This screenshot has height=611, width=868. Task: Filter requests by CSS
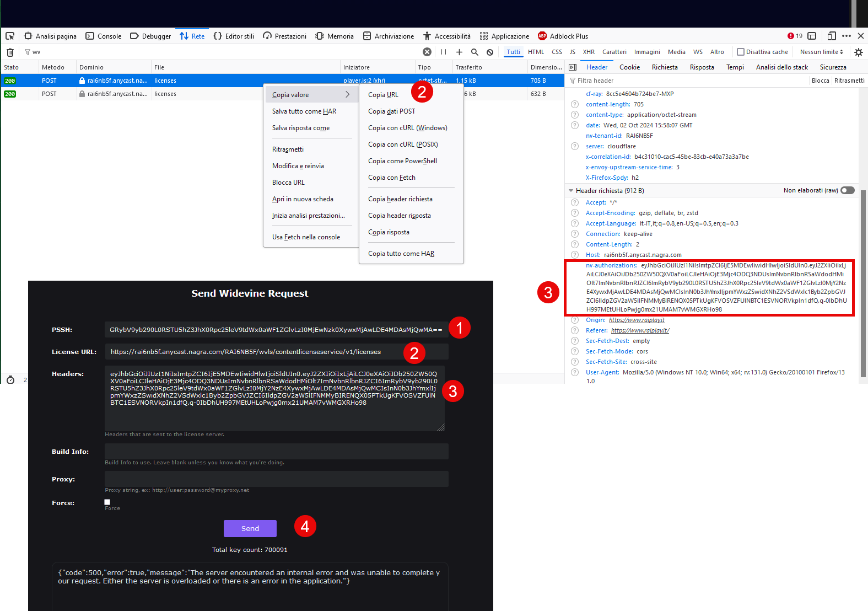coord(557,52)
